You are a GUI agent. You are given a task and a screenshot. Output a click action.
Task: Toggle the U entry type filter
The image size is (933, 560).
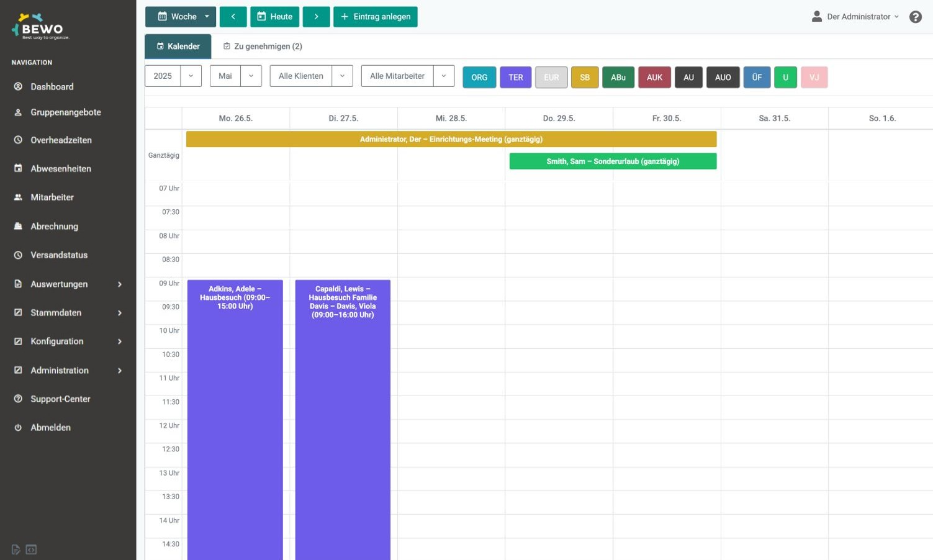(x=785, y=77)
